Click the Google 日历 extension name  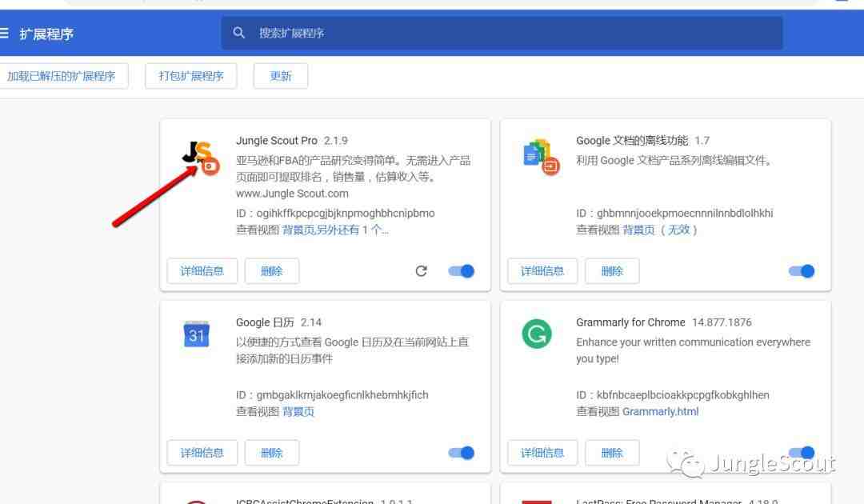pos(265,322)
